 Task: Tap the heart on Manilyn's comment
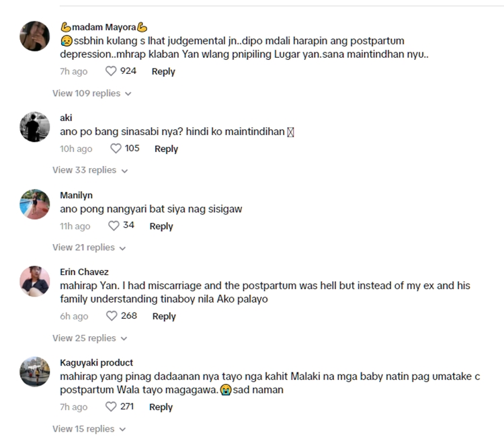114,226
